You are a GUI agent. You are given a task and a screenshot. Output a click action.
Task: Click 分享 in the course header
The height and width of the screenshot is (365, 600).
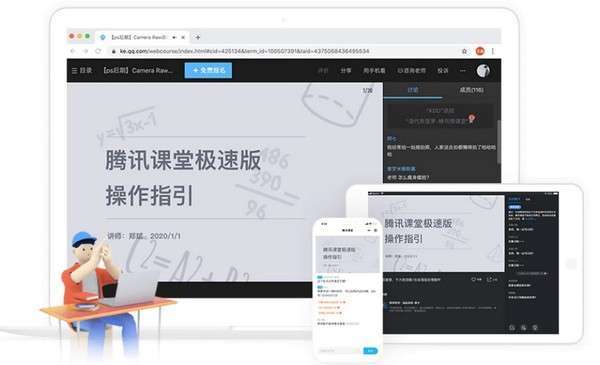346,70
